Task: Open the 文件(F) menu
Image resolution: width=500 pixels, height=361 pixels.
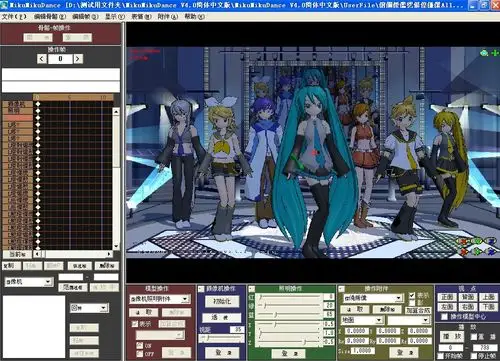Action: click(14, 17)
